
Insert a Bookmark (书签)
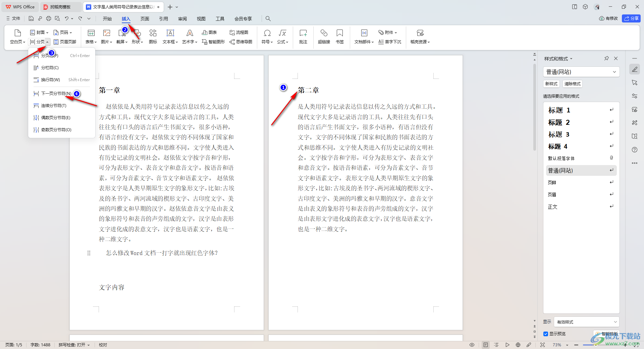point(340,37)
